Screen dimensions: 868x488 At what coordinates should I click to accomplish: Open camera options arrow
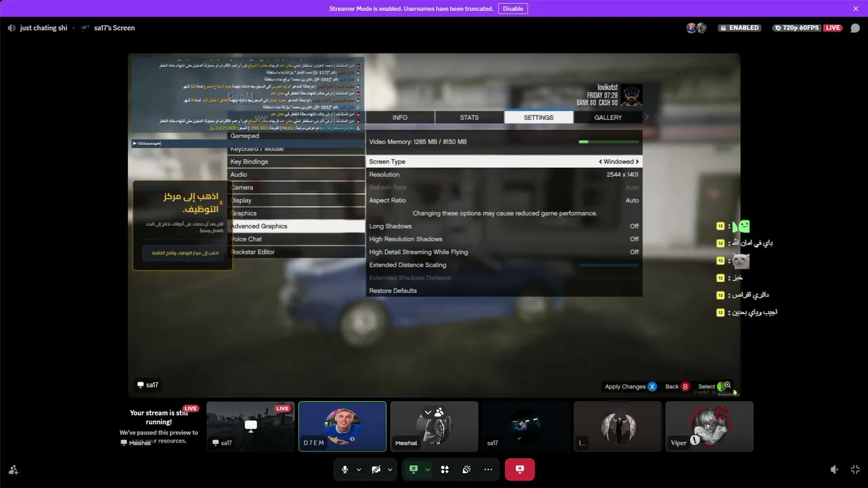tap(390, 469)
